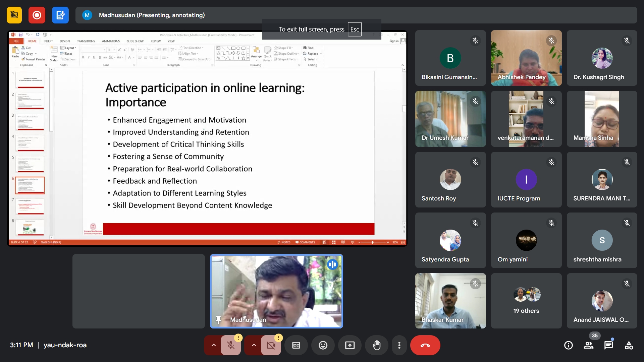Click Abhishek Pandey's video tile
The width and height of the screenshot is (644, 362).
tap(526, 58)
